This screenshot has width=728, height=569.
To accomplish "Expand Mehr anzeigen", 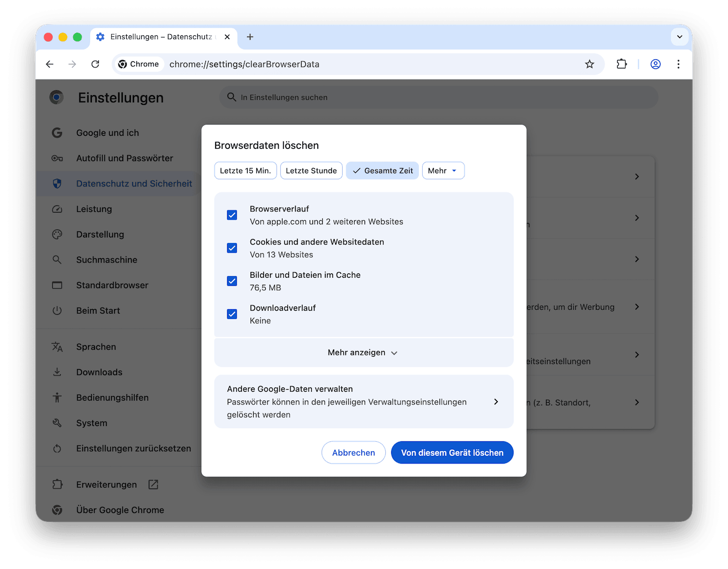I will tap(363, 352).
